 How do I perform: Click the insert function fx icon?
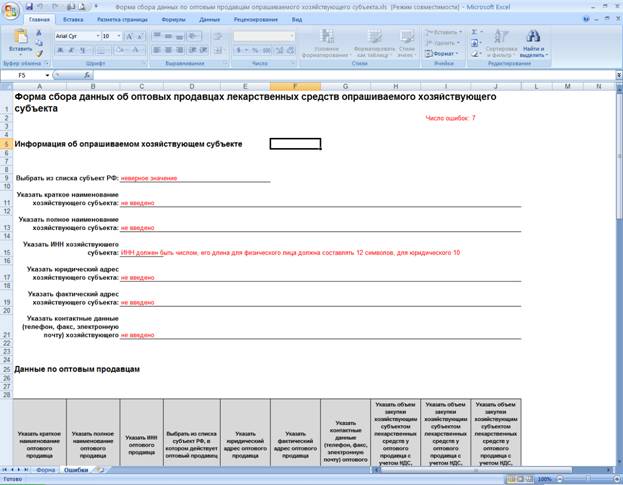(x=87, y=75)
